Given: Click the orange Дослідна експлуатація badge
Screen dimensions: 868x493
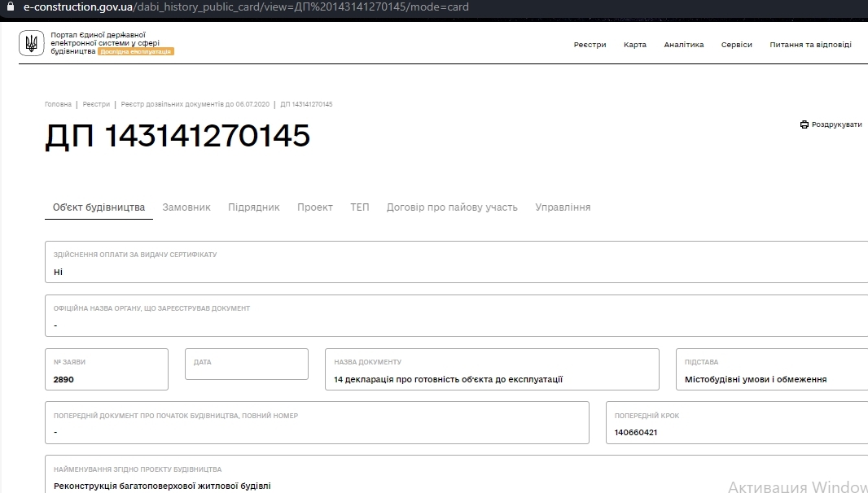Looking at the screenshot, I should pyautogui.click(x=136, y=51).
